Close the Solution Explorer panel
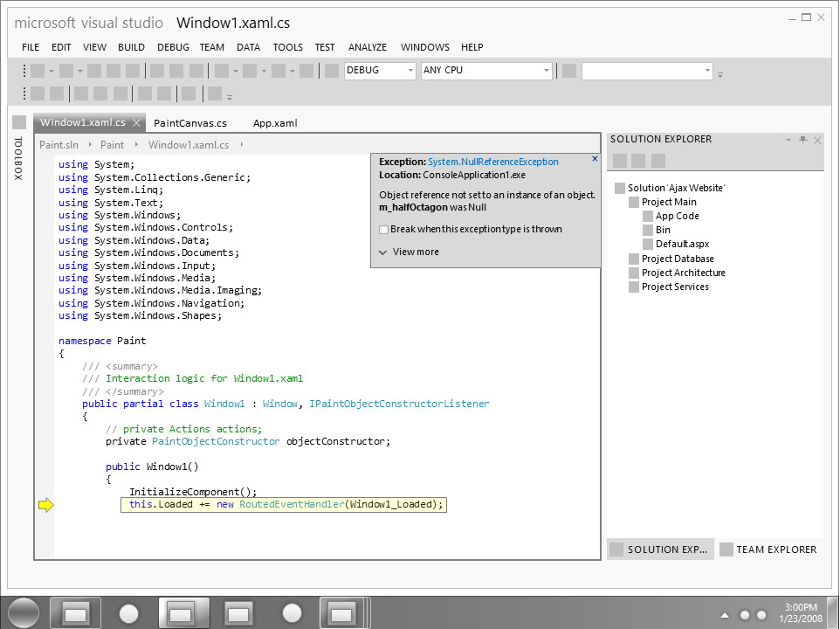The image size is (840, 629). (817, 141)
